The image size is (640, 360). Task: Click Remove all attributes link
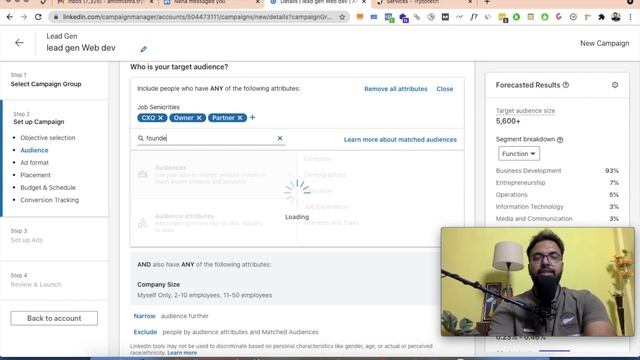[x=396, y=89]
